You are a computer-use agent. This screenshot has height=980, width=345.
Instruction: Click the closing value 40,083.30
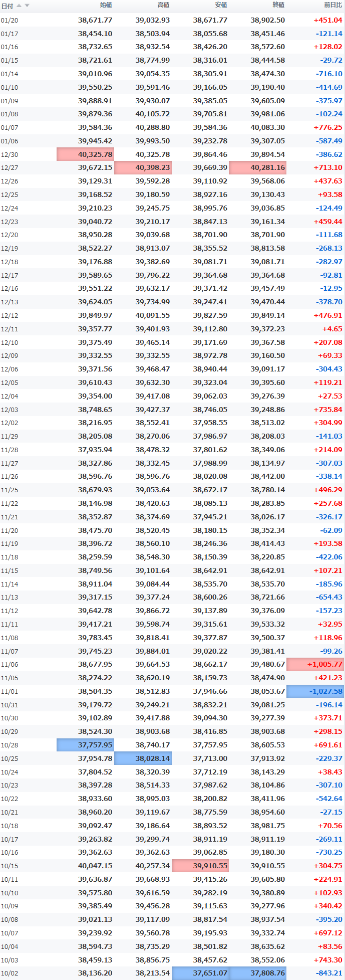267,127
